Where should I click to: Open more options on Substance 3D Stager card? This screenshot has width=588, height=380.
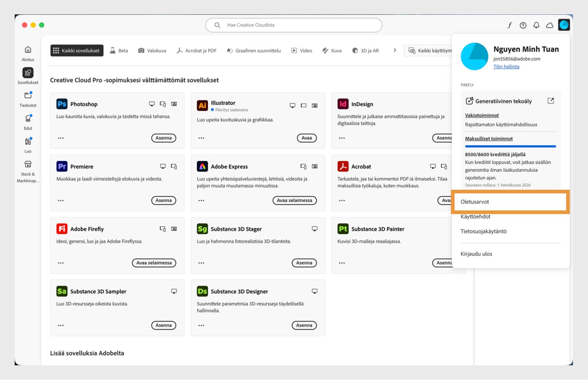pos(201,263)
